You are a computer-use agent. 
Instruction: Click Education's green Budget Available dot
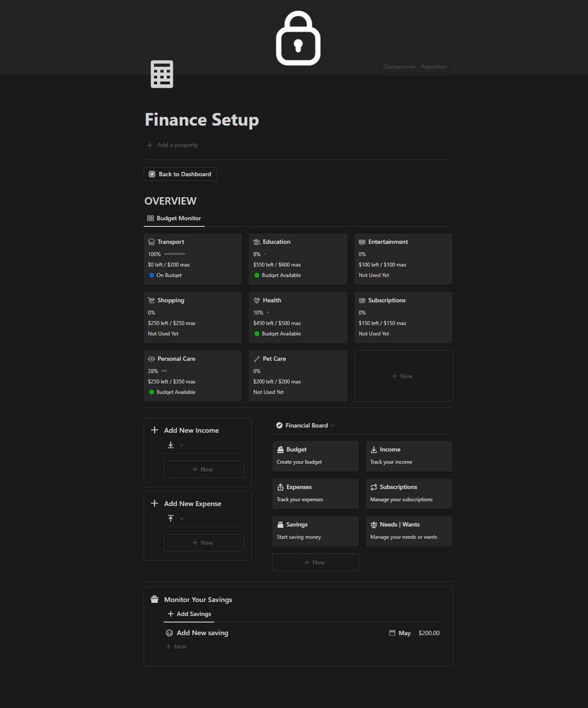(257, 275)
